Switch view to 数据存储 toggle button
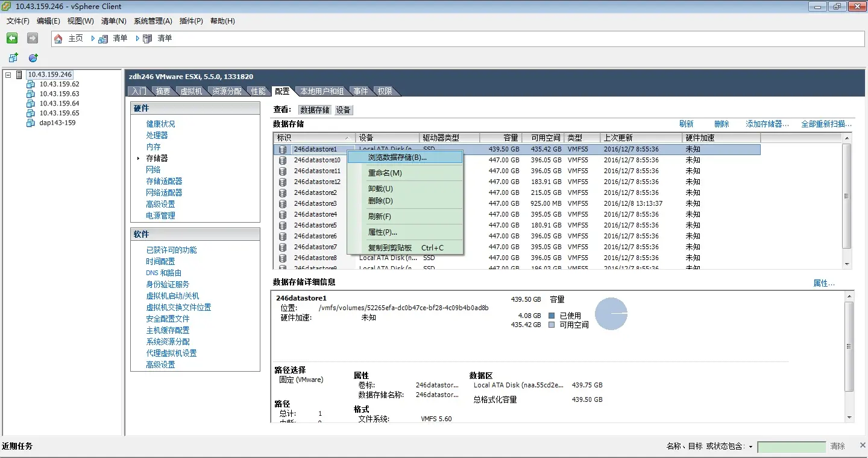The width and height of the screenshot is (868, 458). coord(315,110)
